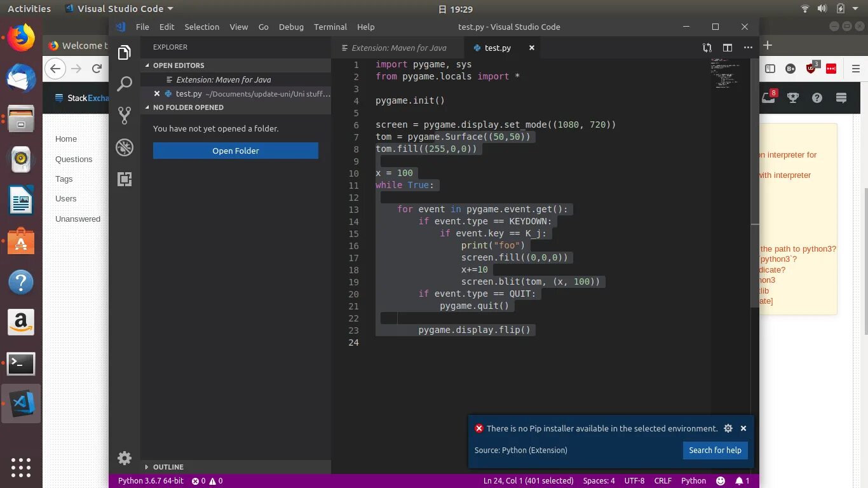Open the Source Control view

[x=125, y=115]
